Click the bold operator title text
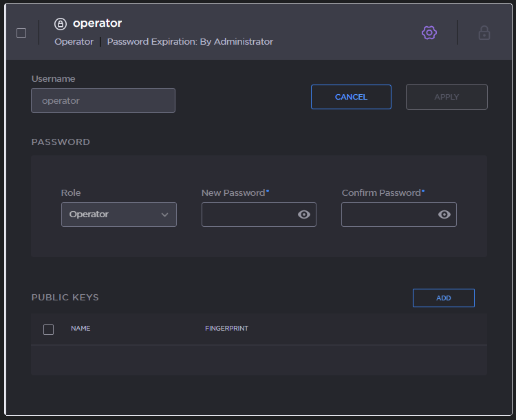This screenshot has width=516, height=420. click(x=97, y=23)
